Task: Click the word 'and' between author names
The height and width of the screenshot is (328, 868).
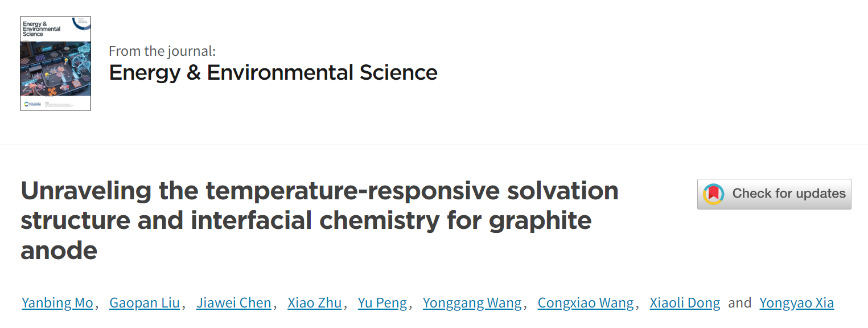Action: click(740, 303)
